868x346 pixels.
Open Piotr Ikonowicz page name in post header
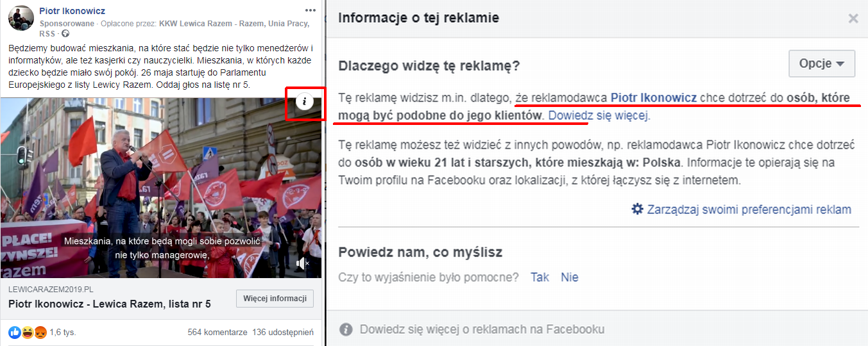pos(72,11)
